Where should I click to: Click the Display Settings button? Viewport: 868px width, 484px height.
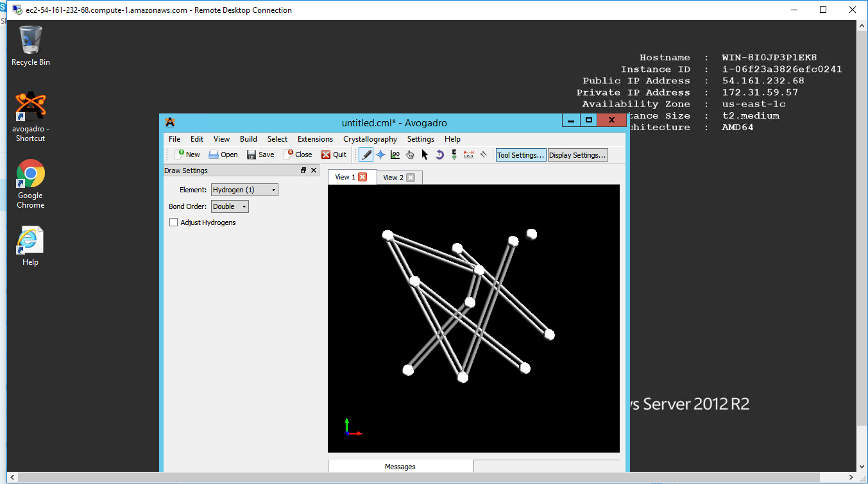coord(577,155)
